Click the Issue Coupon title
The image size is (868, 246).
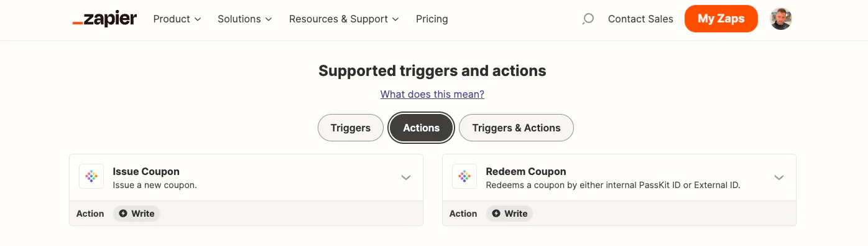pos(146,171)
